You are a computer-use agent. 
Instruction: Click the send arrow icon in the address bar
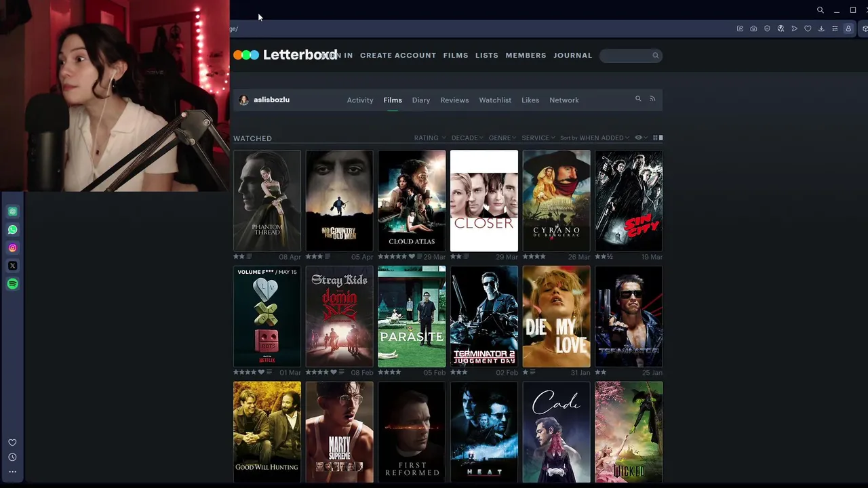tap(794, 28)
